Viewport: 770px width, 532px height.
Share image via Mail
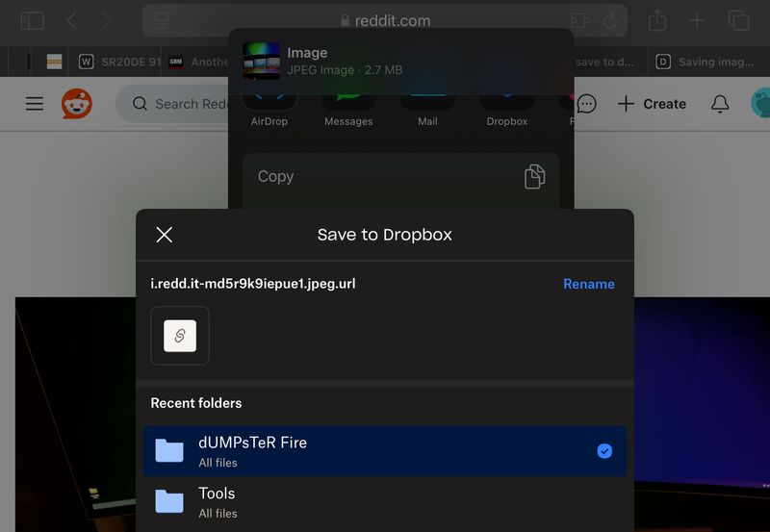[x=427, y=110]
